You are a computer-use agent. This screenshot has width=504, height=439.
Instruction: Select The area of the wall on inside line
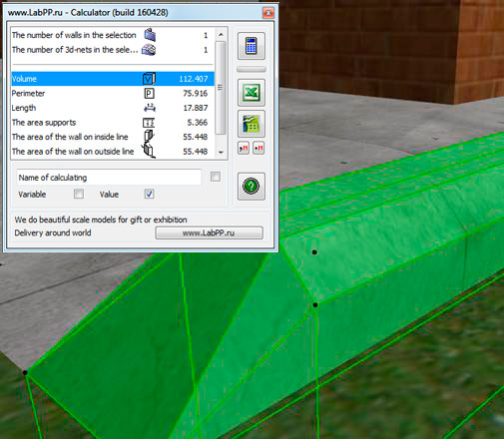pos(113,137)
